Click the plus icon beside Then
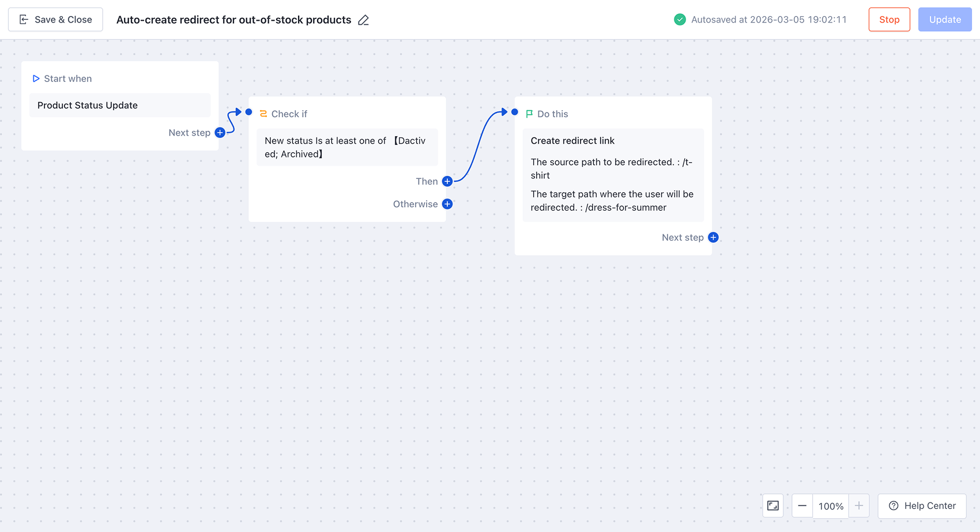The width and height of the screenshot is (980, 532). click(447, 182)
